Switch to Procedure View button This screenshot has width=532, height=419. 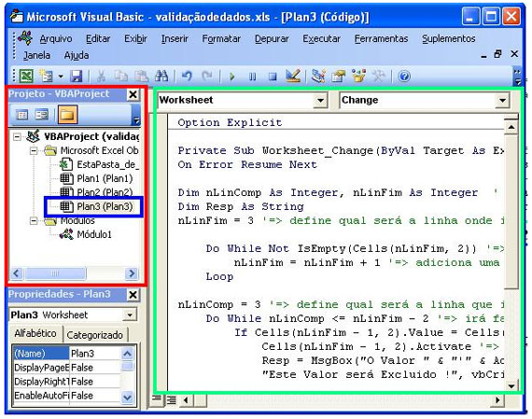click(157, 399)
